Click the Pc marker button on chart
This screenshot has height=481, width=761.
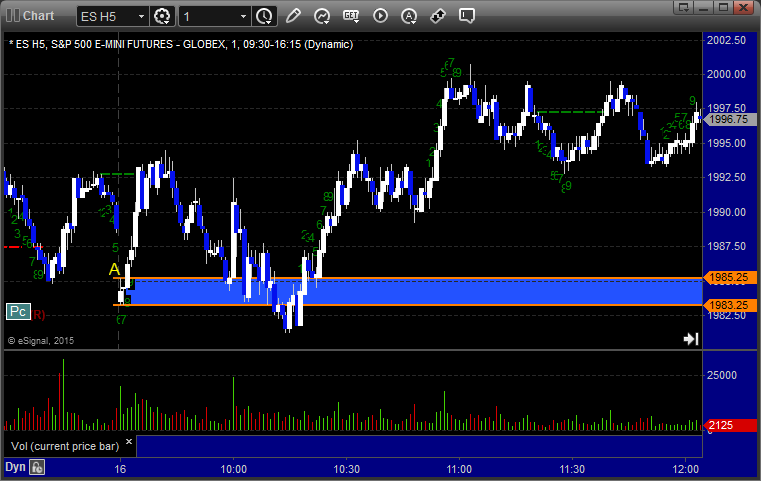(18, 312)
